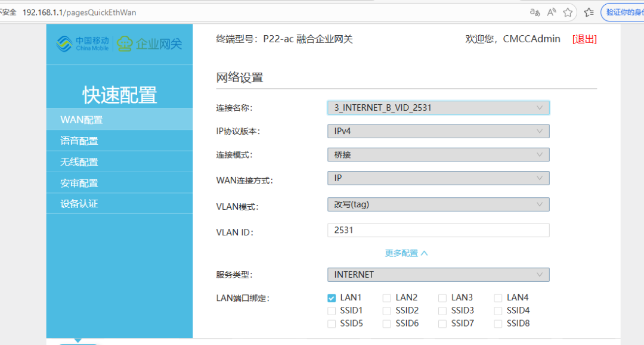The image size is (644, 345).
Task: Click the 连接名称 label
Action: coord(234,108)
